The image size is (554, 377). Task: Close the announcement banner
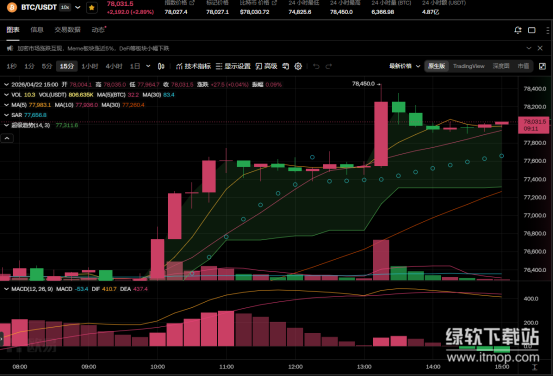coord(540,48)
